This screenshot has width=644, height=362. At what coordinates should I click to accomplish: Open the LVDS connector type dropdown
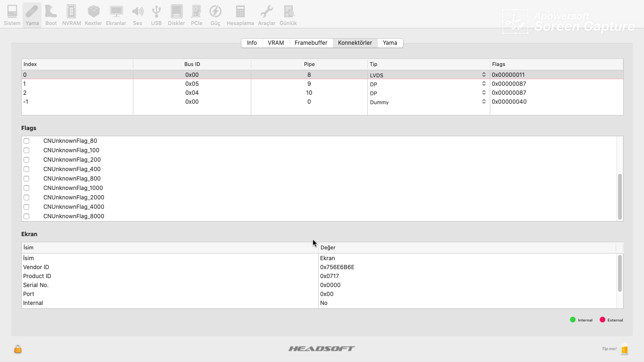[483, 74]
